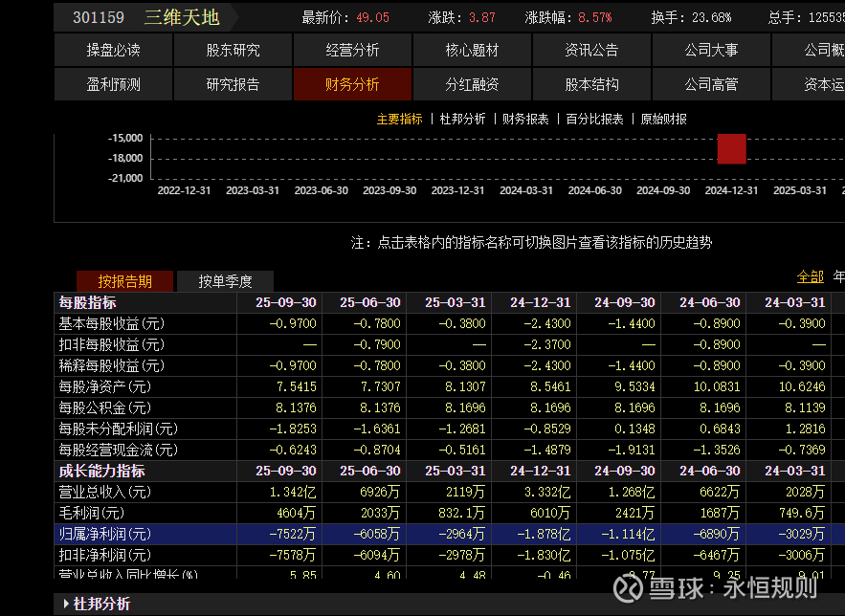The width and height of the screenshot is (845, 616).
Task: Jump to 百分比报表 sub-navigation link
Action: coord(594,119)
